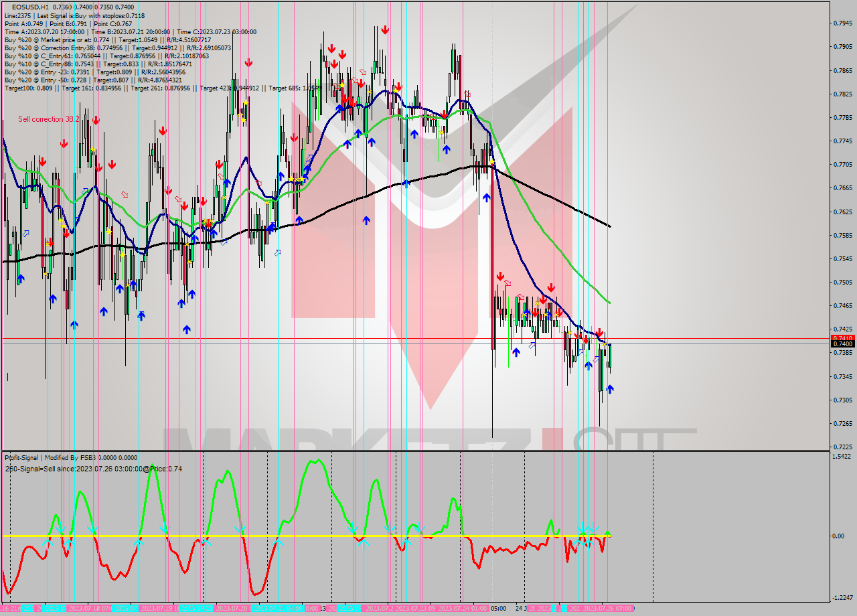Click the 0.7905 price axis label

point(842,47)
